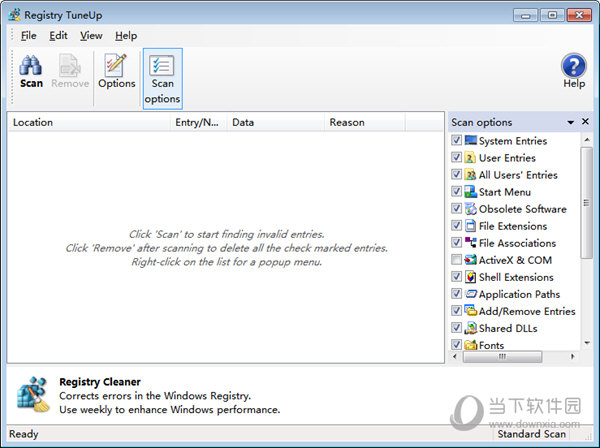Click the Registry Cleaner broom icon

point(33,394)
